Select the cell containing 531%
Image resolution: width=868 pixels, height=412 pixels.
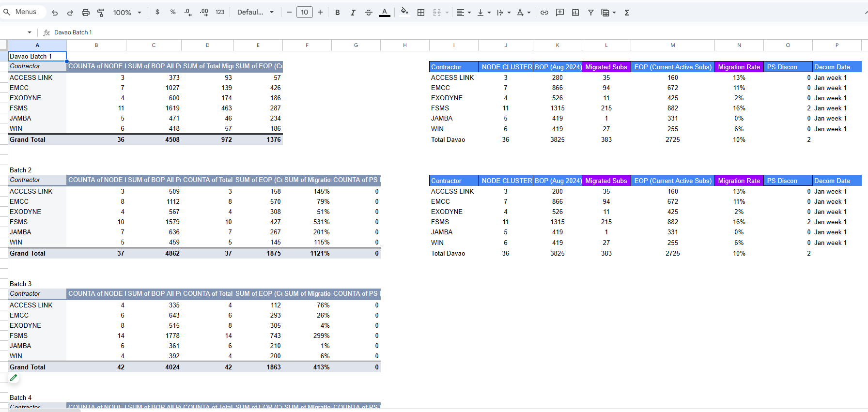pos(307,222)
